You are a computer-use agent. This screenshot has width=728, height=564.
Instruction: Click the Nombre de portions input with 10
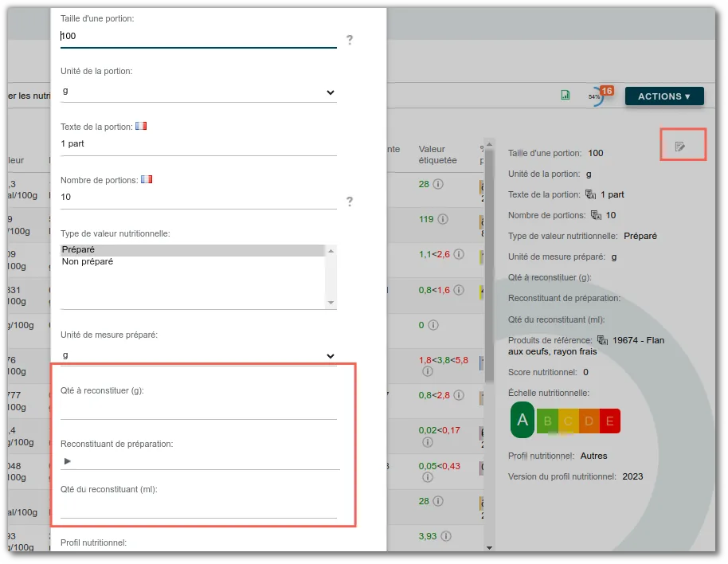point(198,198)
